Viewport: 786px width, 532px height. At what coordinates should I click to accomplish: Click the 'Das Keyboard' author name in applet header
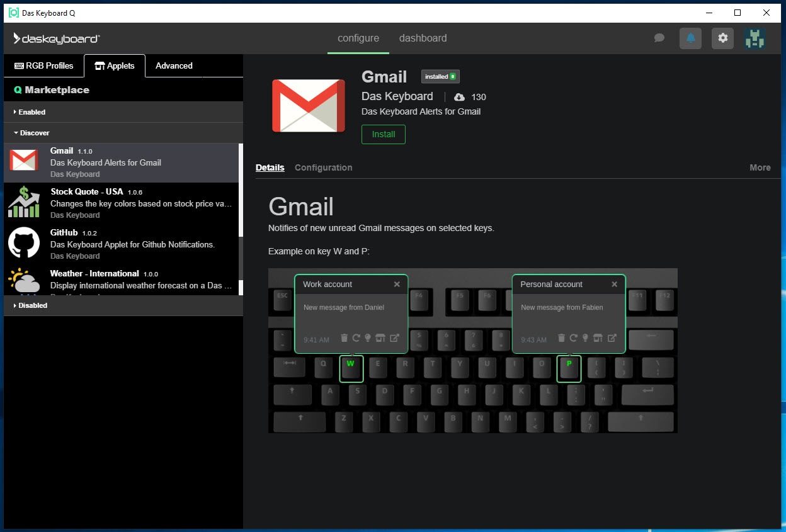click(x=397, y=96)
